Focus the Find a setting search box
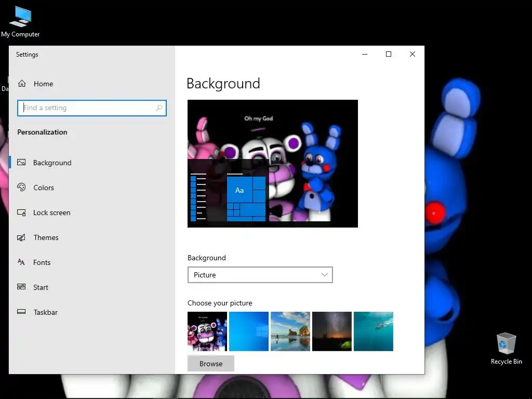The width and height of the screenshot is (532, 399). [x=92, y=108]
